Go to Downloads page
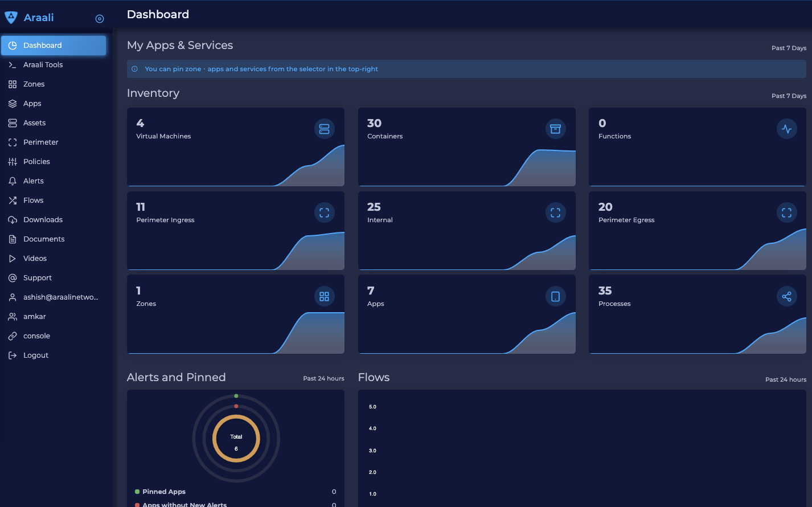The width and height of the screenshot is (812, 507). 54,220
